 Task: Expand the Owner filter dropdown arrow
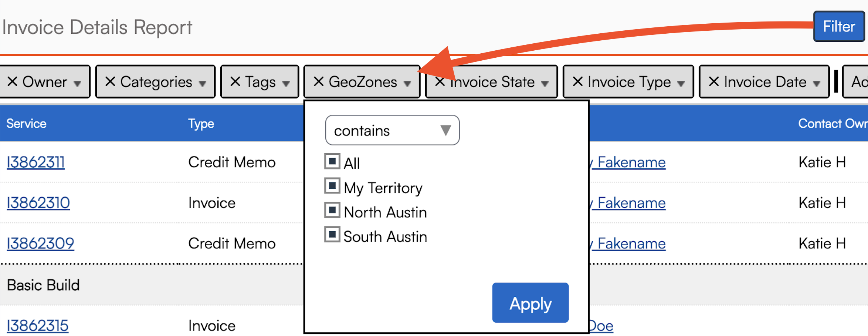point(77,84)
